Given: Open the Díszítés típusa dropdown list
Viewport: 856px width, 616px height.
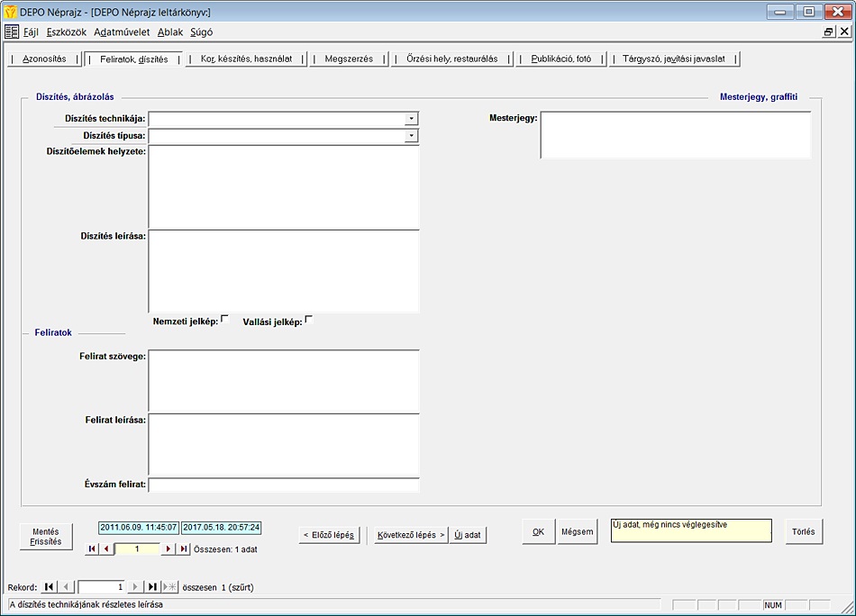Looking at the screenshot, I should pyautogui.click(x=411, y=136).
